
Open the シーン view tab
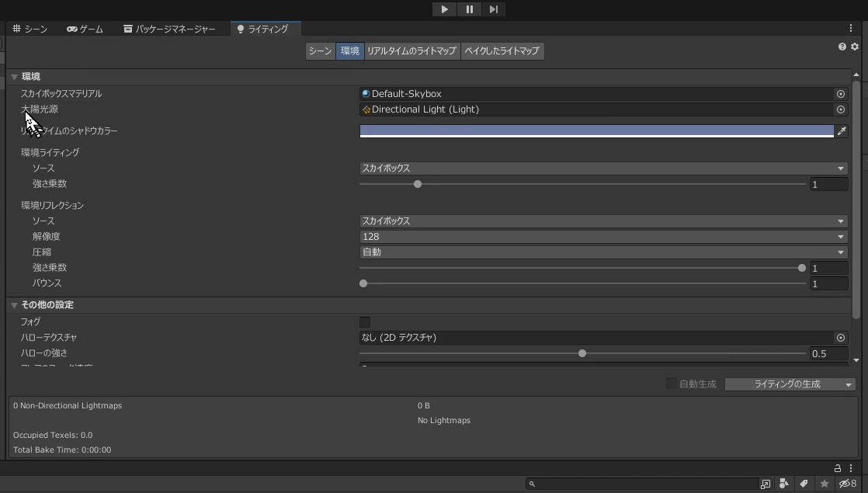[30, 29]
